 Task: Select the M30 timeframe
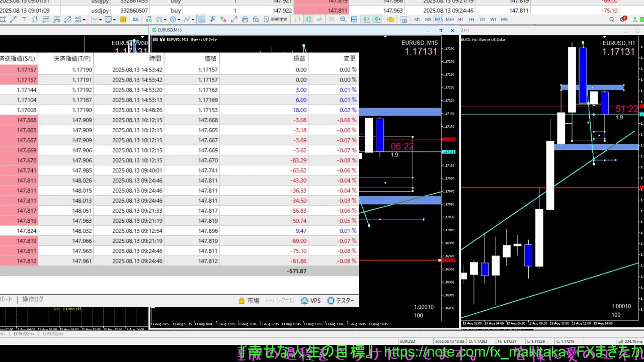point(450,20)
